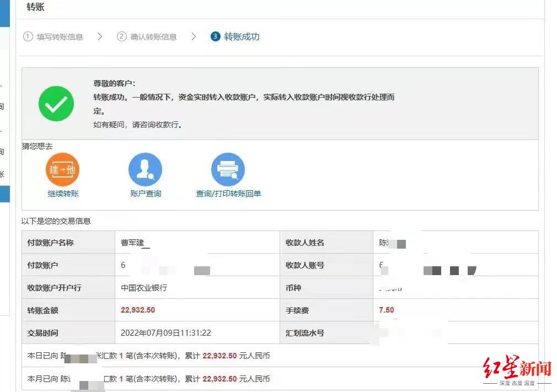Open the 查询/打印转账回单 link

pyautogui.click(x=228, y=194)
